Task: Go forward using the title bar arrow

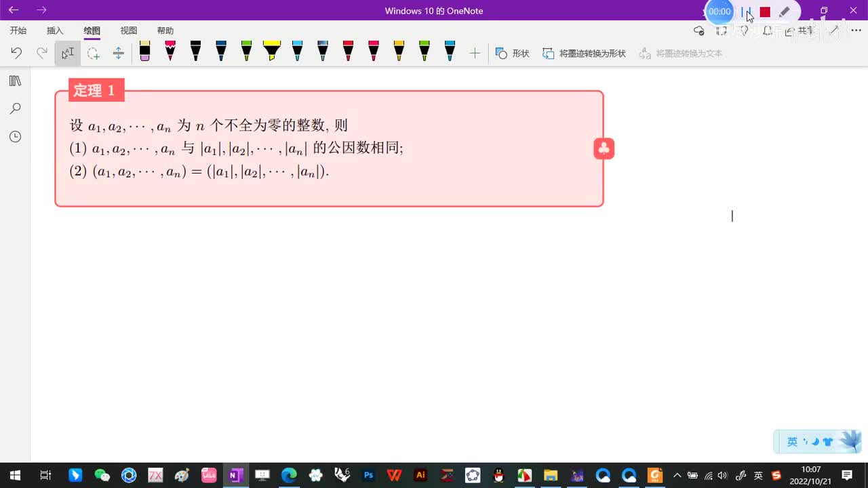Action: point(41,10)
